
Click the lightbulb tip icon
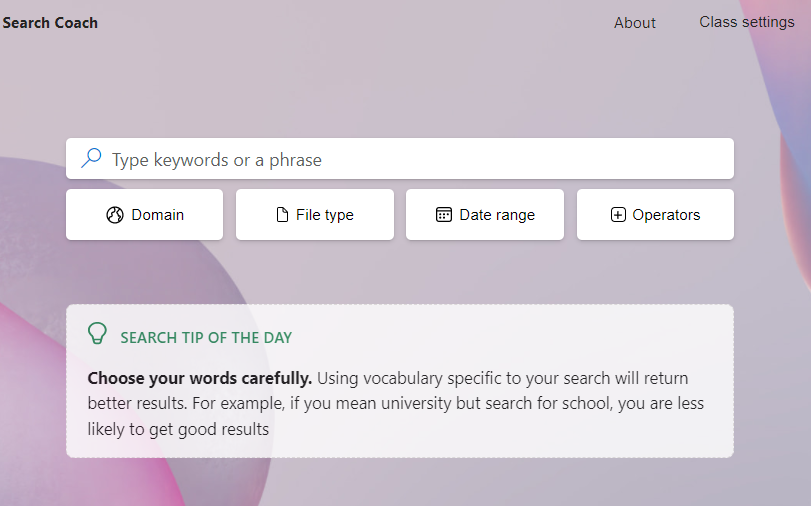97,334
